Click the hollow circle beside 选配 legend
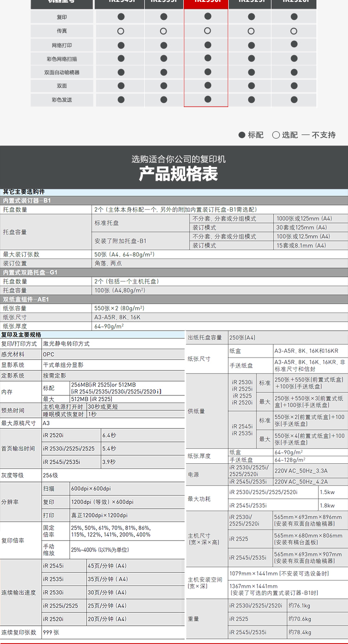 [x=276, y=135]
